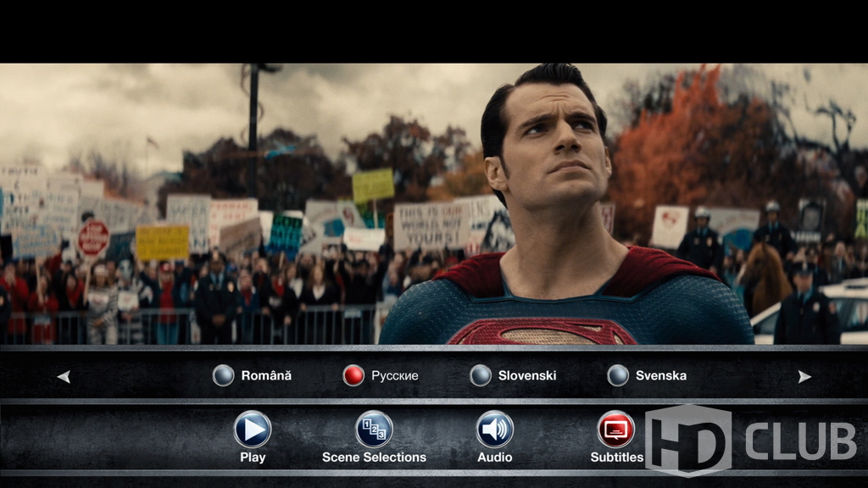The width and height of the screenshot is (868, 488).
Task: Click the Play menu label
Action: click(253, 458)
